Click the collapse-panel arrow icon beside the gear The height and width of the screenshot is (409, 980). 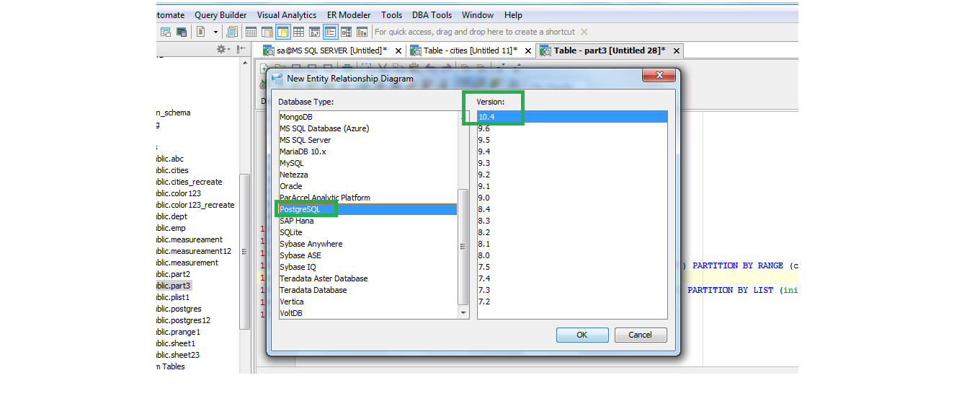[x=241, y=49]
